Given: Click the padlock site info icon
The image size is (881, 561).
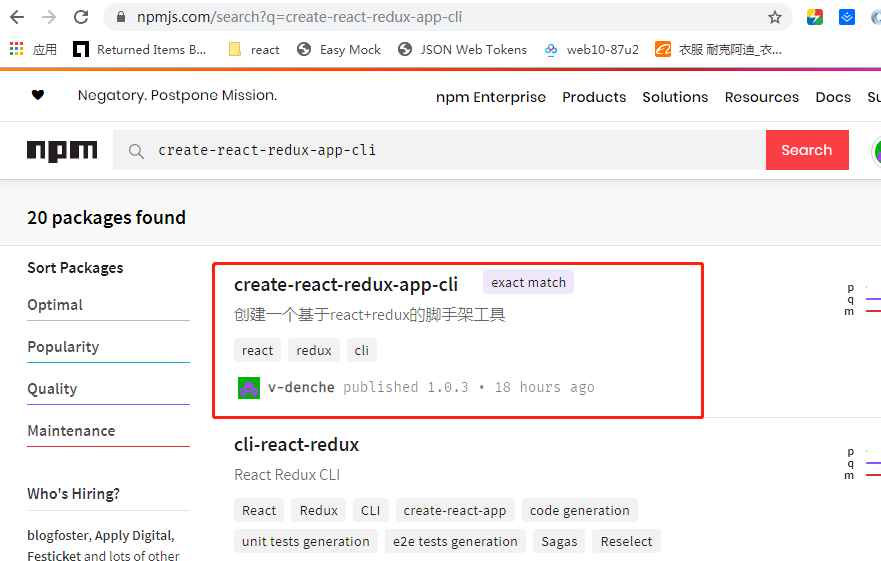Looking at the screenshot, I should 120,17.
